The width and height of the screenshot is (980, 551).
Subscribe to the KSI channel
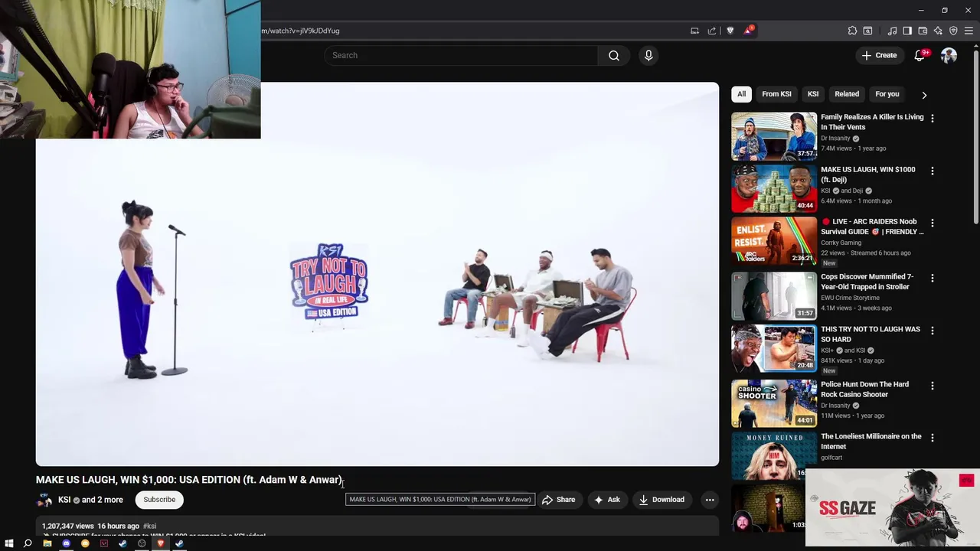159,500
